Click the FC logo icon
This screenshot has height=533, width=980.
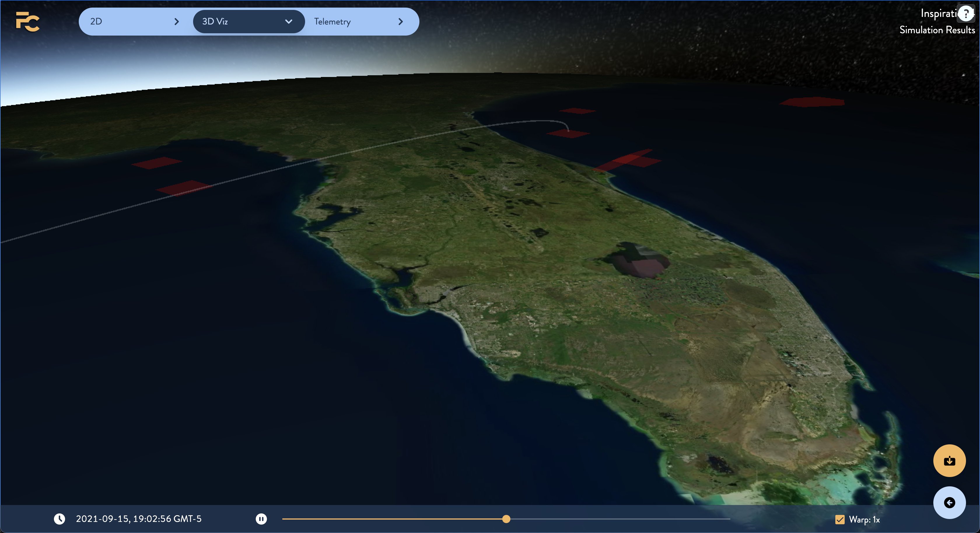point(27,22)
